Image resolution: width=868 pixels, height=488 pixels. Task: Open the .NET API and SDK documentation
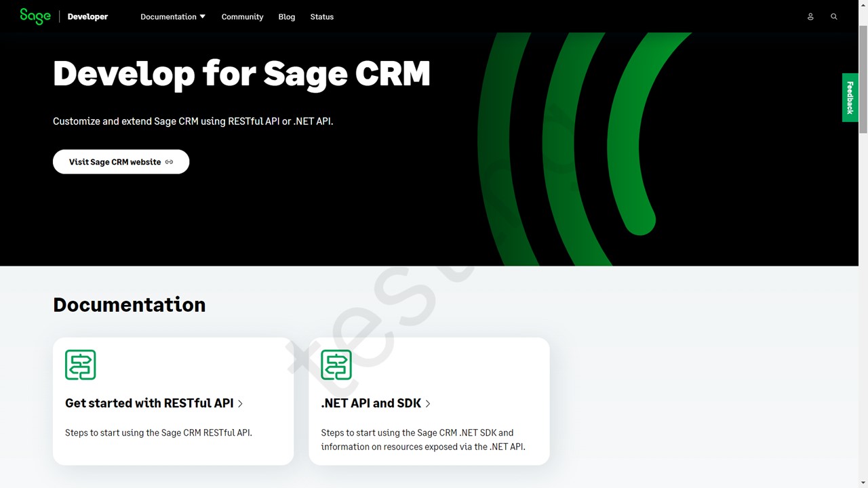click(371, 403)
